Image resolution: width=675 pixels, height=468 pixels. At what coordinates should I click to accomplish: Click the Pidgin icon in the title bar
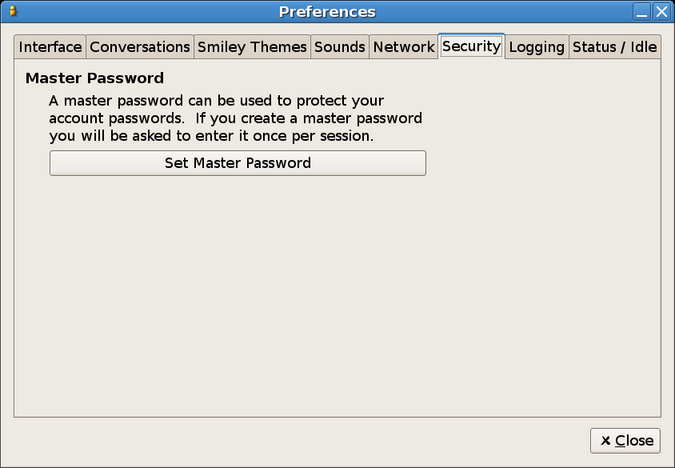click(13, 11)
